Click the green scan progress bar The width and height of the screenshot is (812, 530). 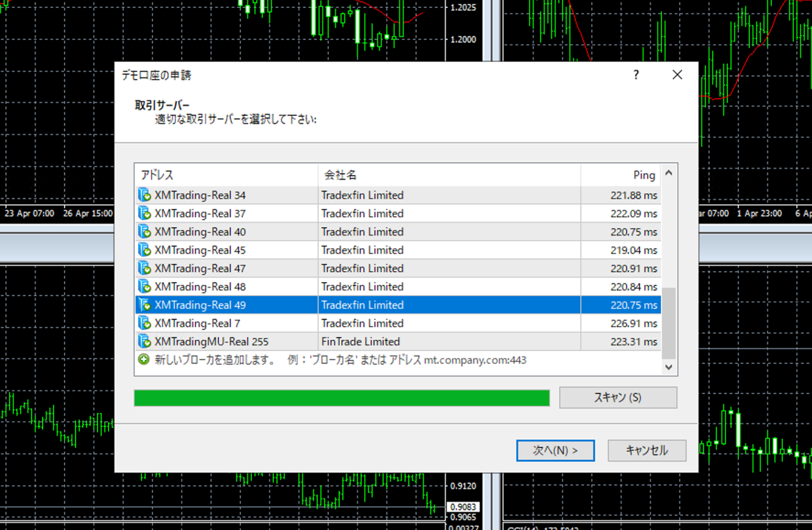click(x=342, y=398)
